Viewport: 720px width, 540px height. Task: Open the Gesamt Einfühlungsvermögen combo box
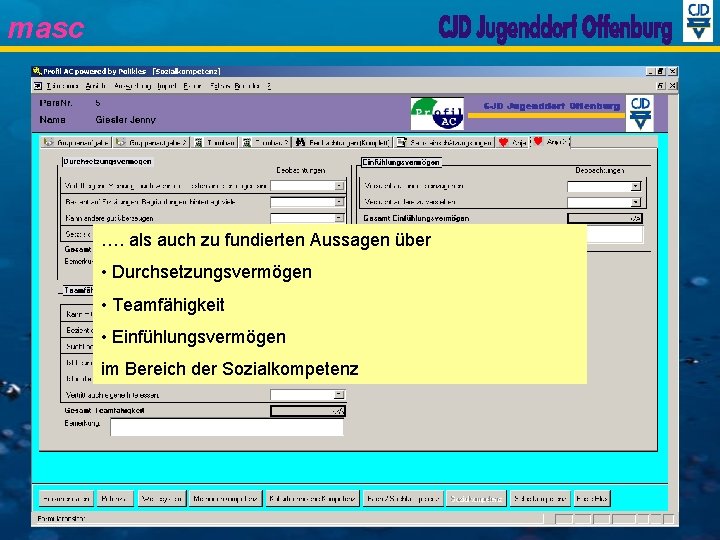(604, 219)
